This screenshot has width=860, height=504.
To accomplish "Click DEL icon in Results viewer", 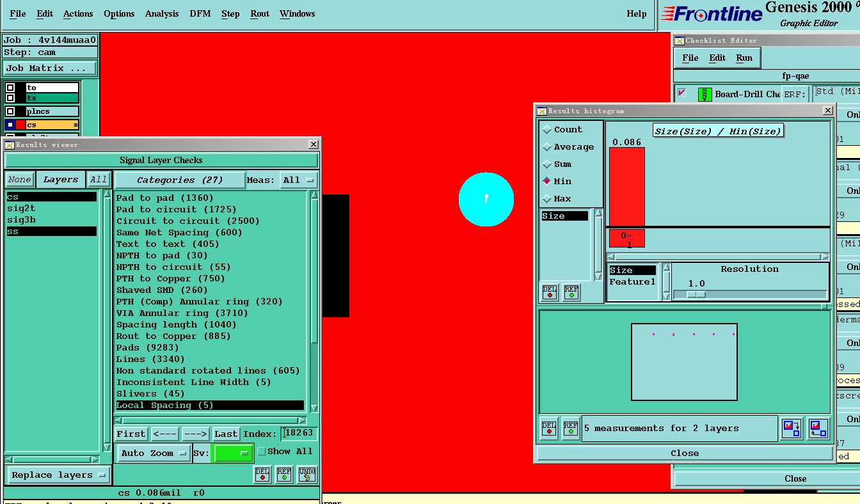I will [x=262, y=474].
